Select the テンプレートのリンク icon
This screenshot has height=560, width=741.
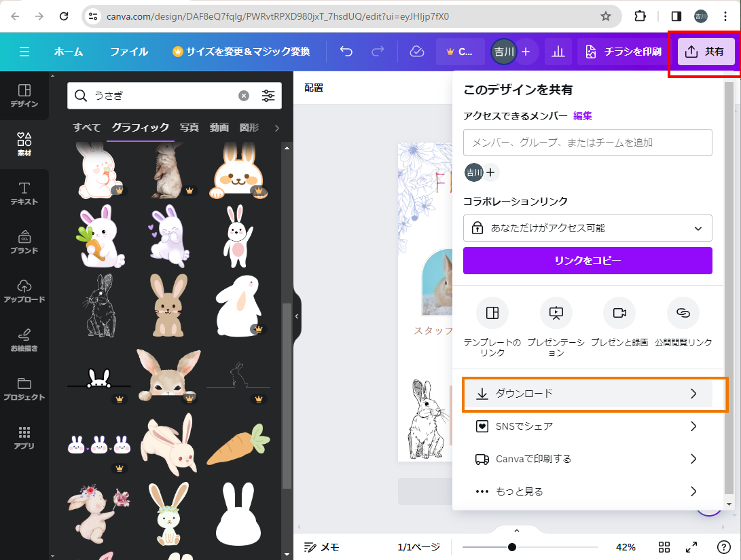click(x=492, y=313)
